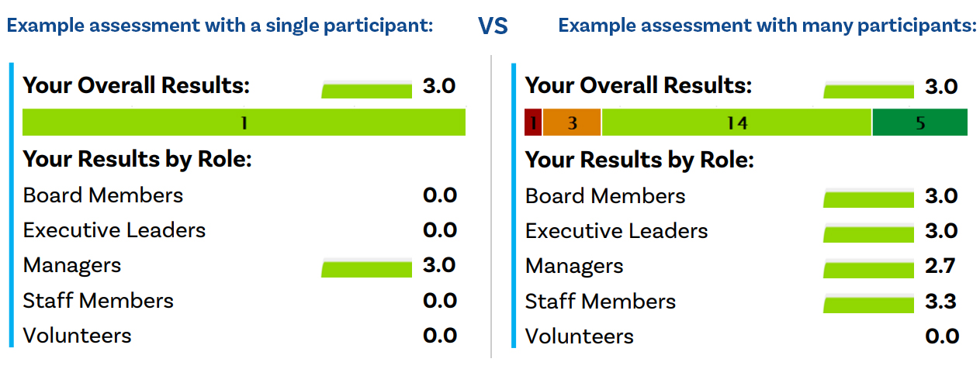The image size is (980, 376).
Task: Click the "Example assessment with a single participant" heading
Action: click(220, 26)
